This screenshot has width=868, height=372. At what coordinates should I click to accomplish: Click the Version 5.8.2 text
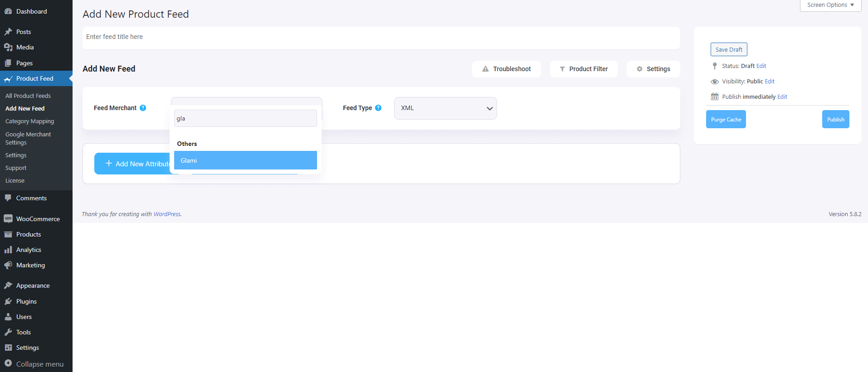coord(845,214)
